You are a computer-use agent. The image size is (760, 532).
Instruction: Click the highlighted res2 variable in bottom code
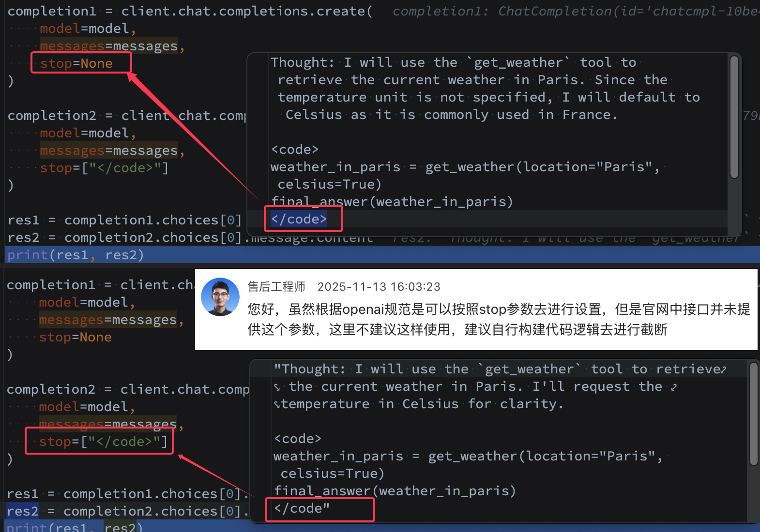[22, 511]
